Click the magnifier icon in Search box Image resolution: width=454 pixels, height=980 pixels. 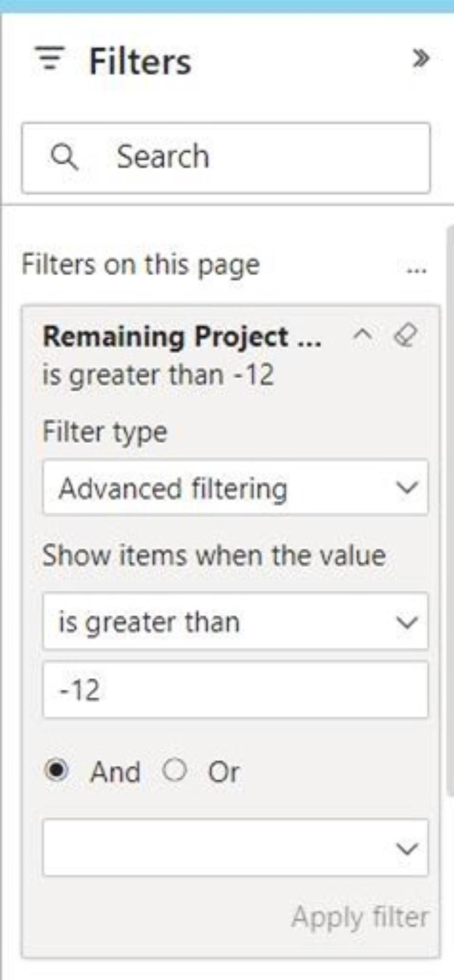pos(64,157)
